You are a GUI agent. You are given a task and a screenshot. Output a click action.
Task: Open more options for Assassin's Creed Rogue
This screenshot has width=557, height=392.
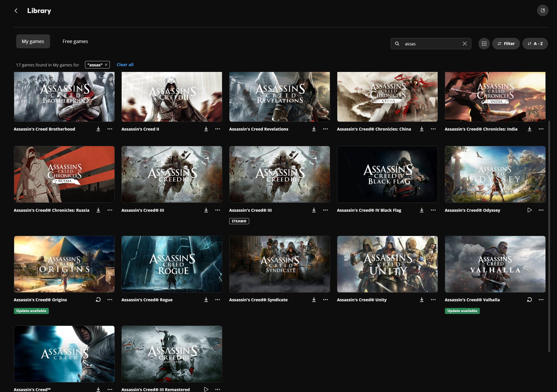click(x=218, y=300)
